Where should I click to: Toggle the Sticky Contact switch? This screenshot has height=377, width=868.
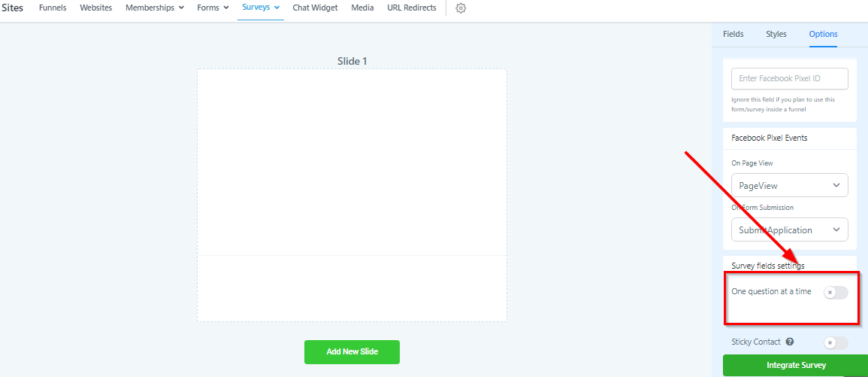pos(836,342)
